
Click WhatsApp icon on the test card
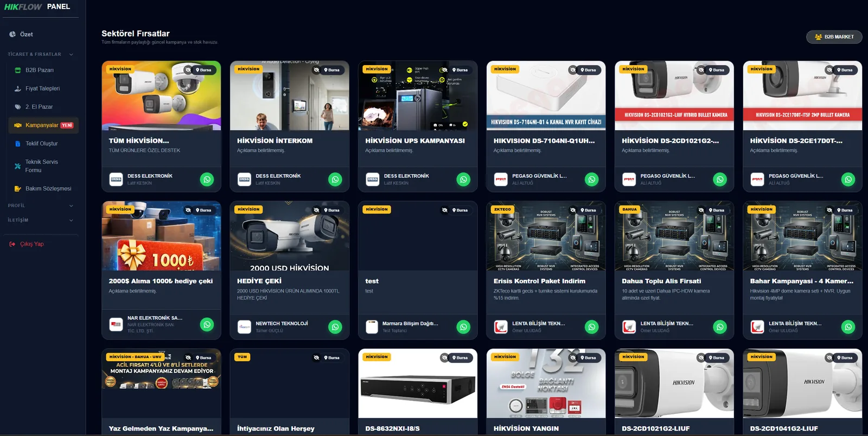pyautogui.click(x=463, y=327)
